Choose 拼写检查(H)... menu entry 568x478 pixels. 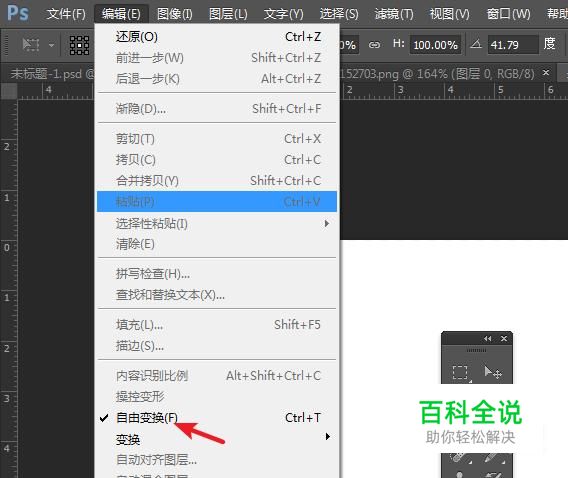[217, 274]
